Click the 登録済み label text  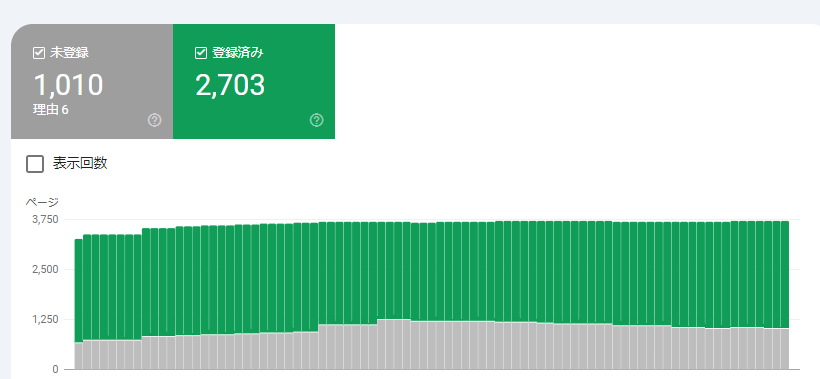coord(238,53)
